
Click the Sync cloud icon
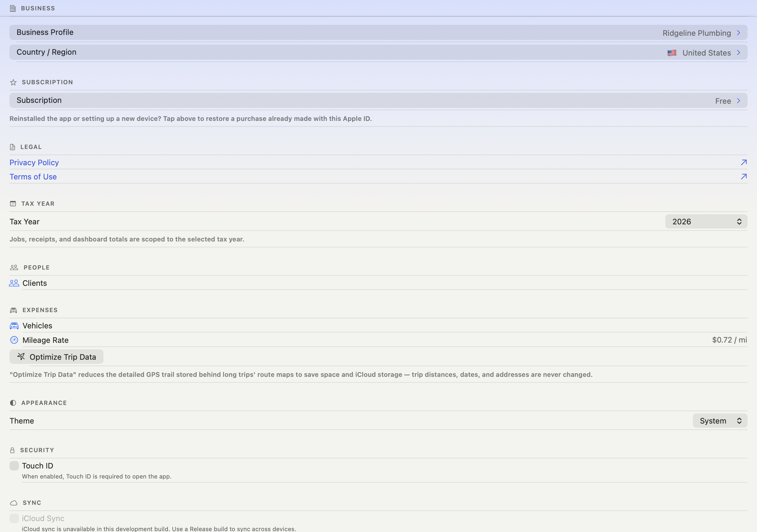point(14,503)
